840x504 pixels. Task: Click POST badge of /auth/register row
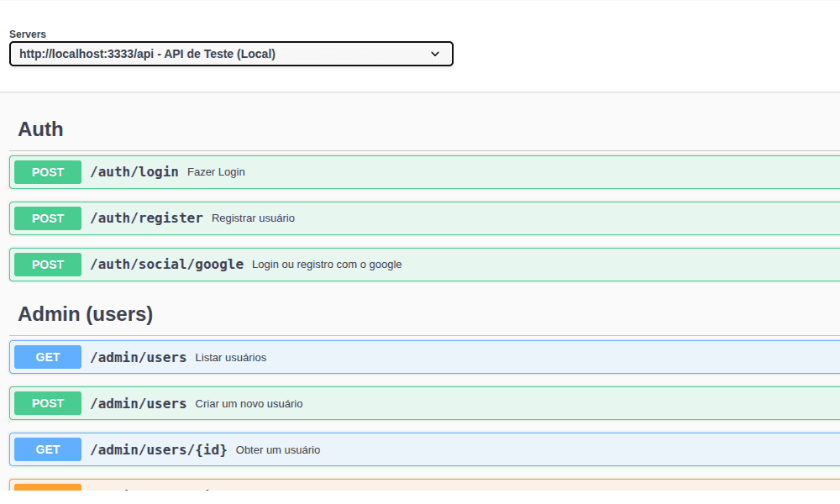click(x=48, y=218)
